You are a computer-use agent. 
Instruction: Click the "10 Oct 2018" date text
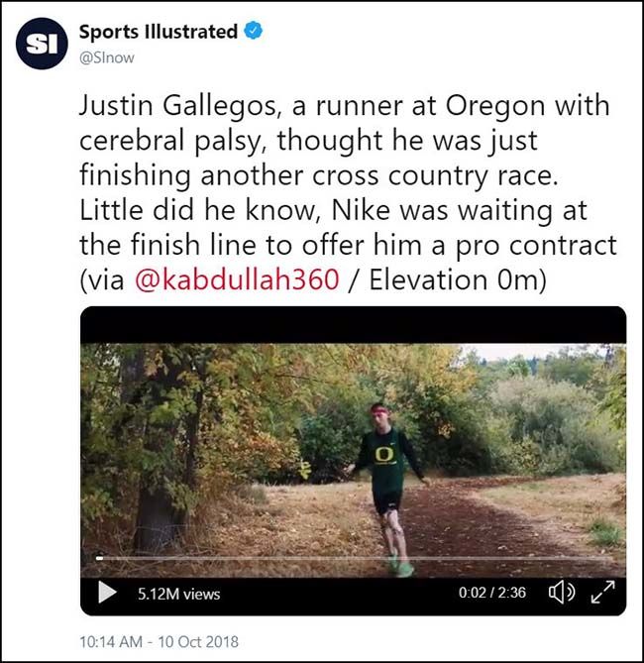tap(202, 641)
